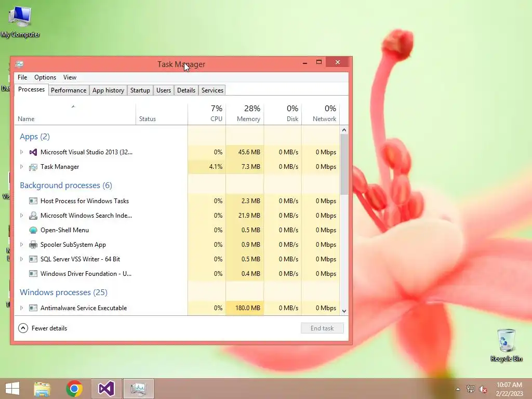Click the network tray icon
532x399 pixels.
click(x=471, y=389)
